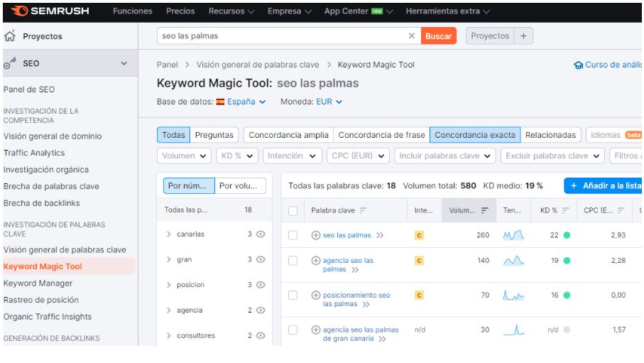Open the Excluir palabras clave dropdown
The height and width of the screenshot is (363, 644).
click(x=552, y=156)
